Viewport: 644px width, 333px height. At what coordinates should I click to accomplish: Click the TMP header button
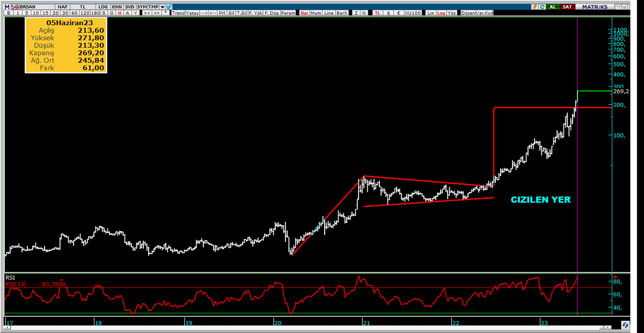click(x=153, y=6)
